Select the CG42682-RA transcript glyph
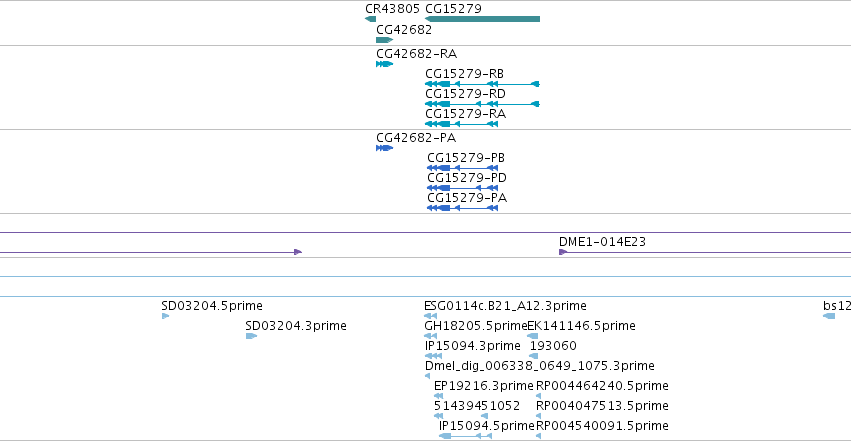 [384, 64]
